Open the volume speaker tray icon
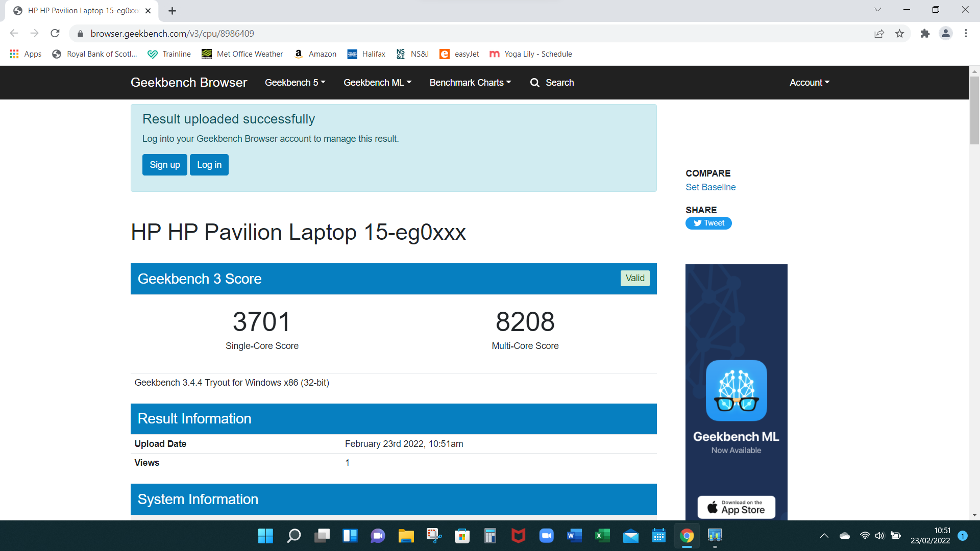Screen dimensions: 980x551 879,536
